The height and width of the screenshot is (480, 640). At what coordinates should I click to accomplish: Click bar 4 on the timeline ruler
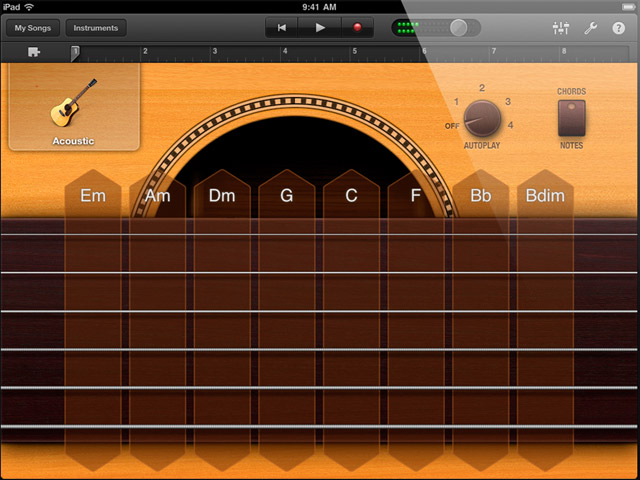pos(285,51)
